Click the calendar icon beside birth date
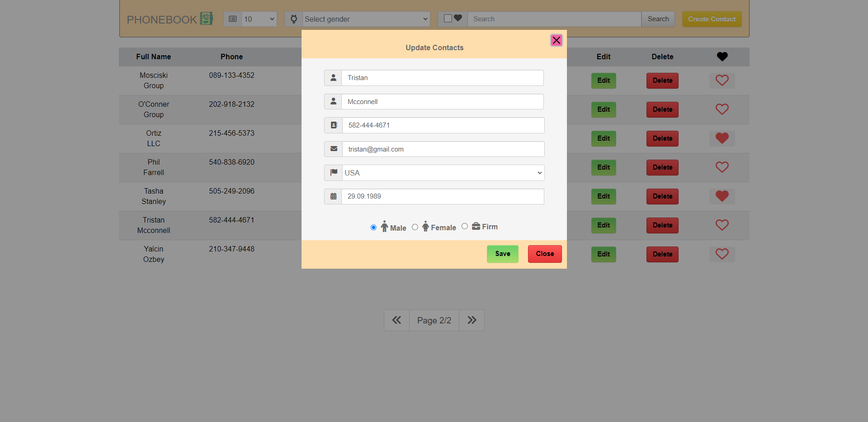Viewport: 868px width, 422px height. coord(333,196)
